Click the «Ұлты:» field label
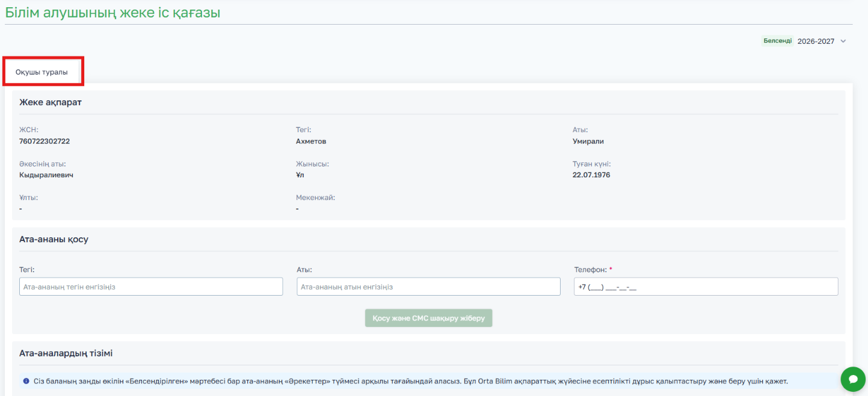This screenshot has width=868, height=396. click(x=29, y=197)
